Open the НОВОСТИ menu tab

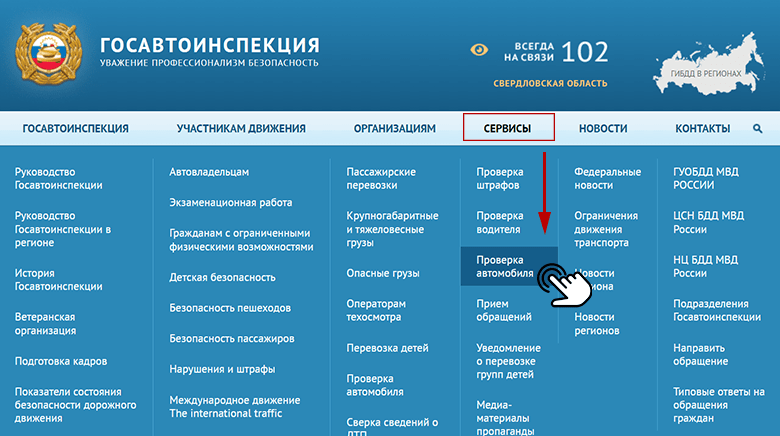[x=603, y=128]
